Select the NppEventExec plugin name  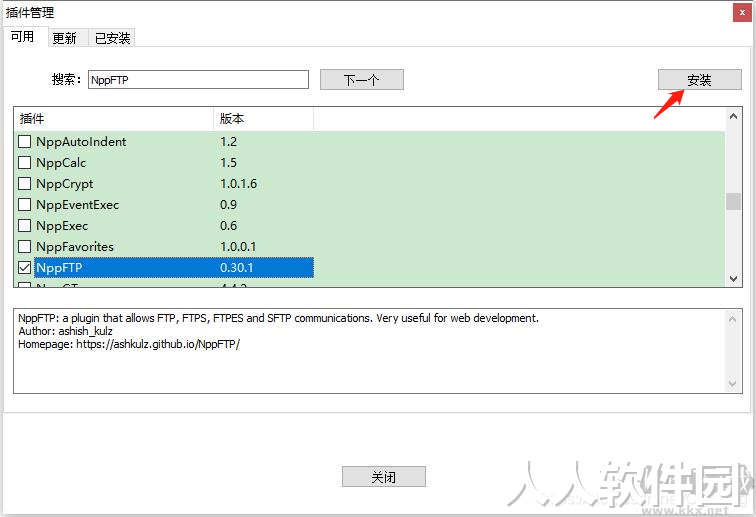click(78, 205)
